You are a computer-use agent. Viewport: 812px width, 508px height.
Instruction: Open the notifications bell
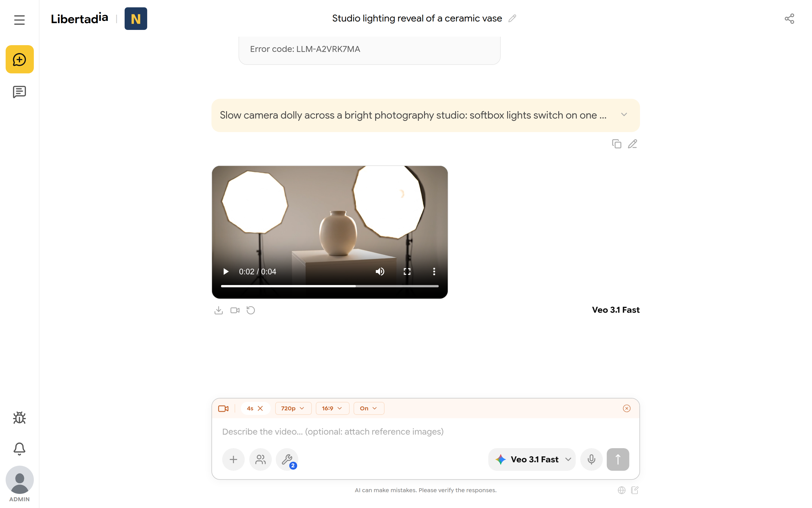[x=19, y=448]
